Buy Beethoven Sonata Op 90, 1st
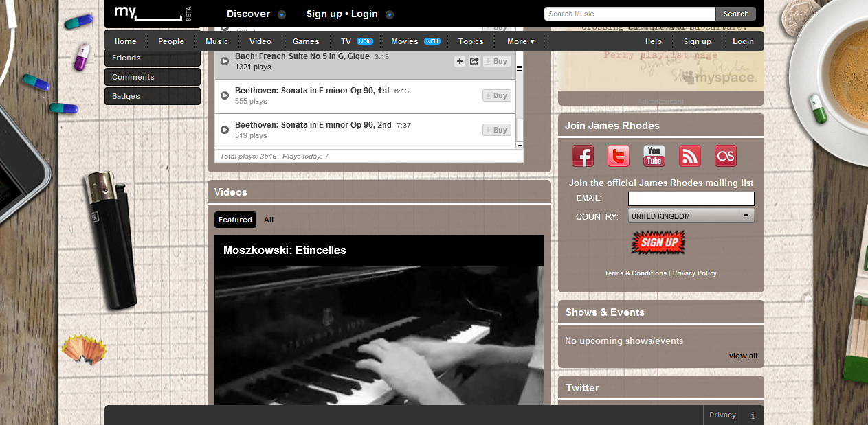The width and height of the screenshot is (868, 425). click(x=496, y=95)
